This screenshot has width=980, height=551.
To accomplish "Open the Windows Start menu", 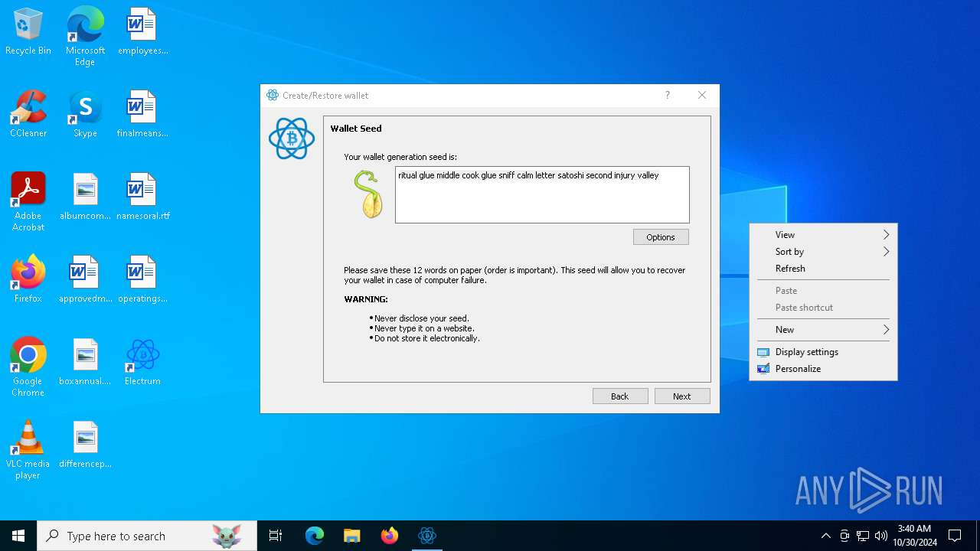I will pos(18,536).
